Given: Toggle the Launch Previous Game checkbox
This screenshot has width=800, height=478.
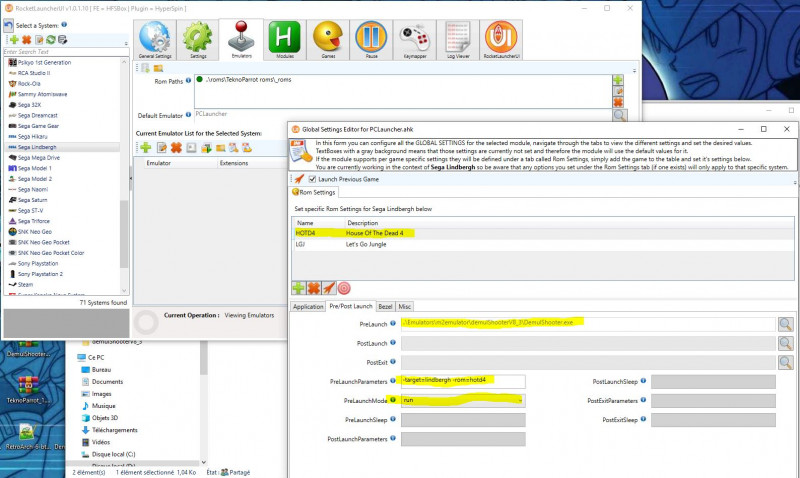Looking at the screenshot, I should pyautogui.click(x=312, y=179).
